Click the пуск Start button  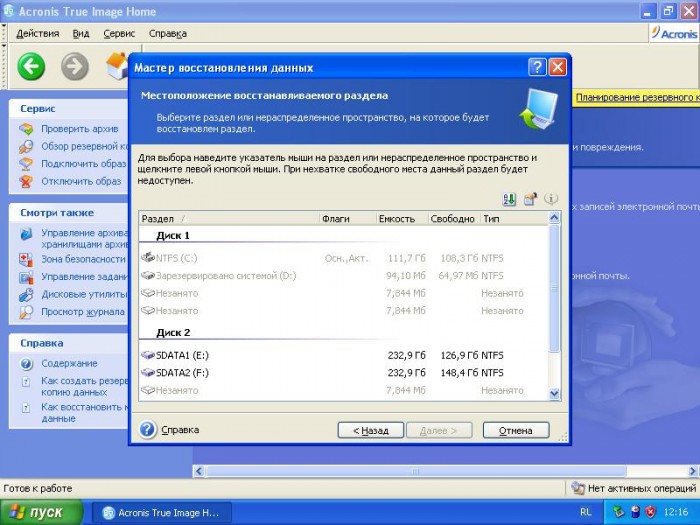point(42,512)
